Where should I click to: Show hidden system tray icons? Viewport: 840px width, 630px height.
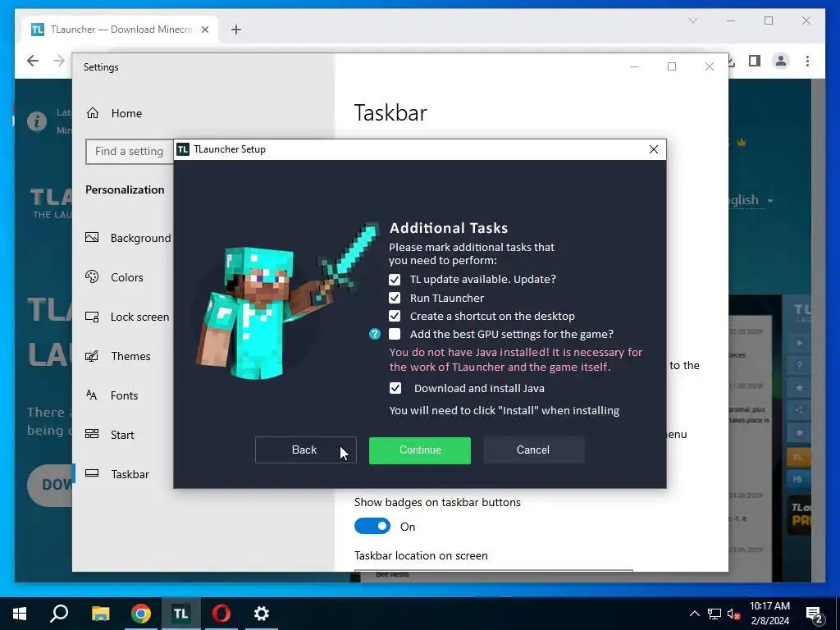pos(694,614)
